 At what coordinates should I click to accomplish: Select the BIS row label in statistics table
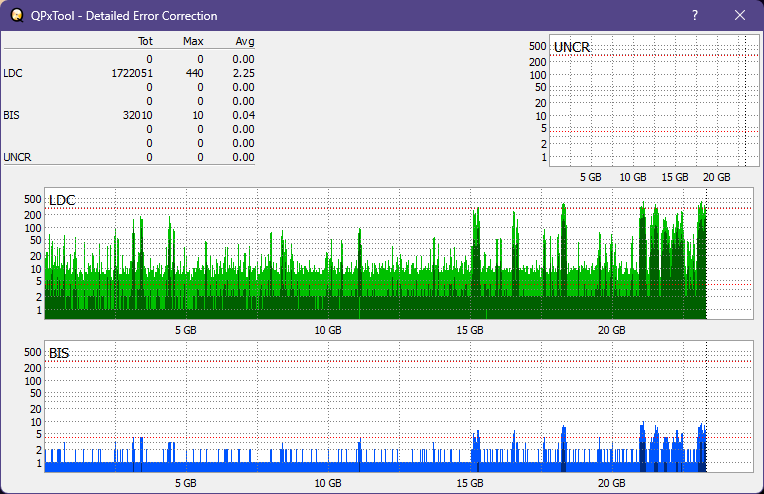(11, 115)
